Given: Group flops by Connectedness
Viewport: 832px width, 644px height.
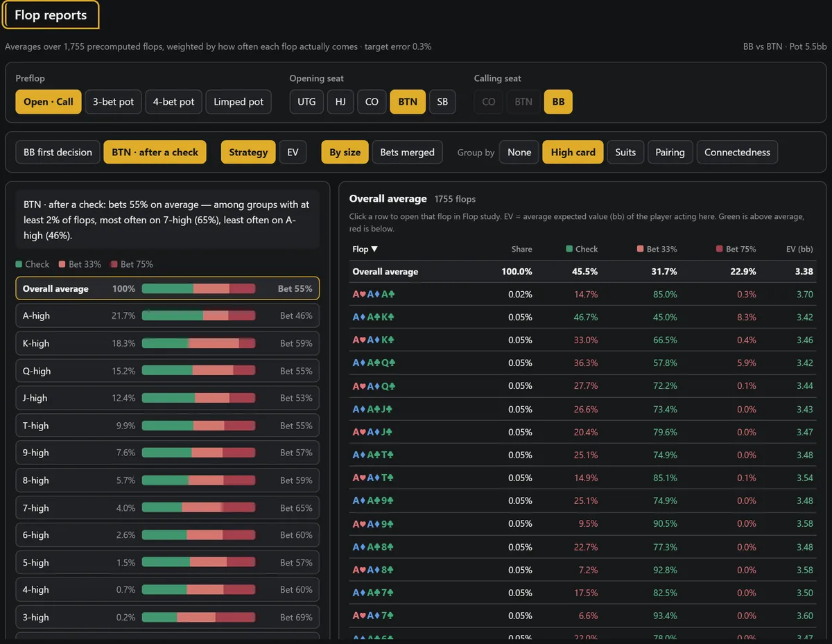Looking at the screenshot, I should tap(737, 153).
